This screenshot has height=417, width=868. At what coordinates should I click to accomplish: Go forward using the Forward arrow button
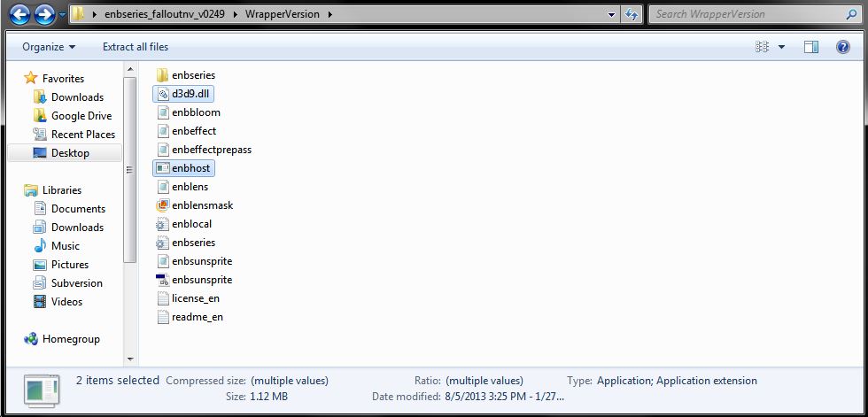[x=44, y=14]
